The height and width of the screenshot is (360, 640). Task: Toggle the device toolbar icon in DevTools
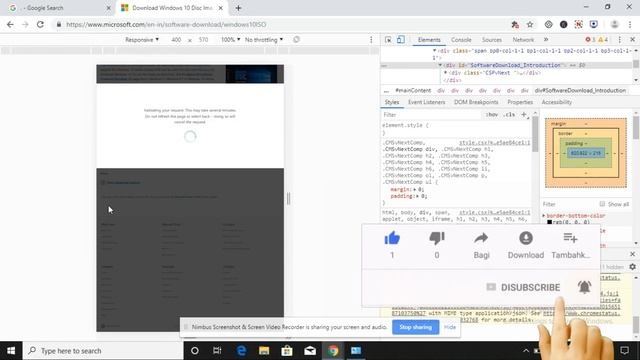[x=401, y=40]
